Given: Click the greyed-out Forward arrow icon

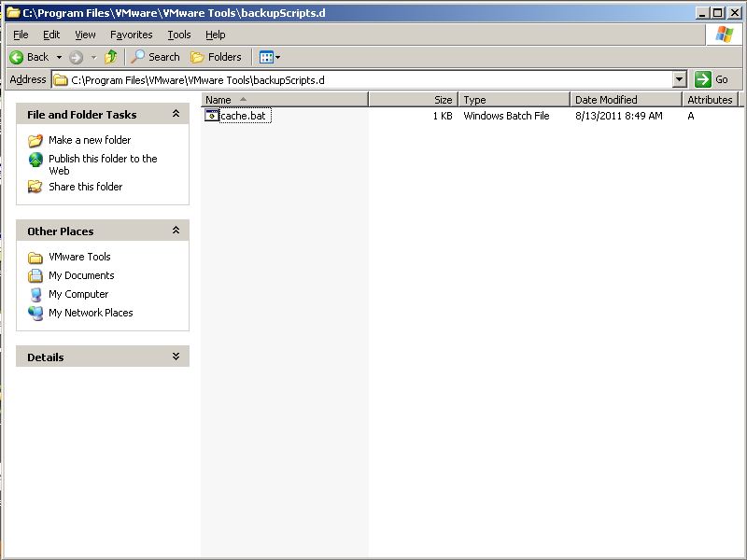Looking at the screenshot, I should [76, 58].
